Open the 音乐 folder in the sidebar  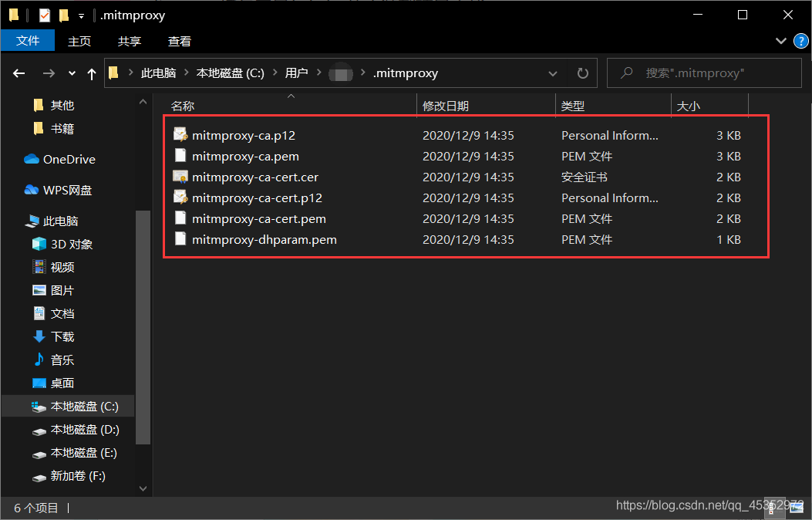click(x=53, y=360)
